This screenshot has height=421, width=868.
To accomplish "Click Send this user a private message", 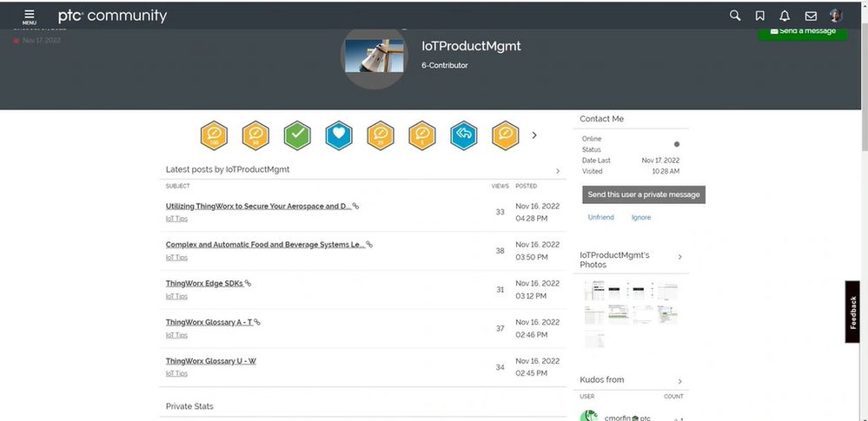I will (643, 194).
